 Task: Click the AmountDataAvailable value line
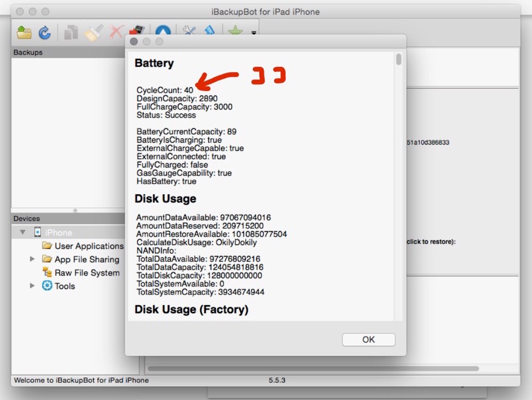[204, 217]
